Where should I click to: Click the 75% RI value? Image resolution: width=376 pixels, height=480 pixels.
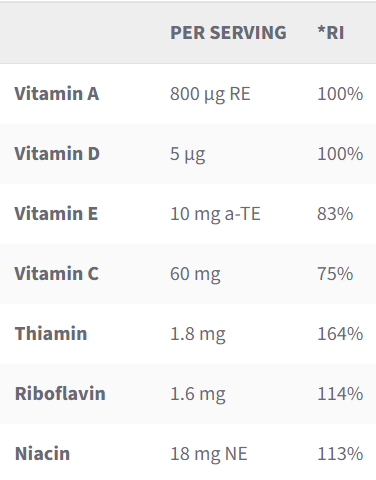pos(335,274)
